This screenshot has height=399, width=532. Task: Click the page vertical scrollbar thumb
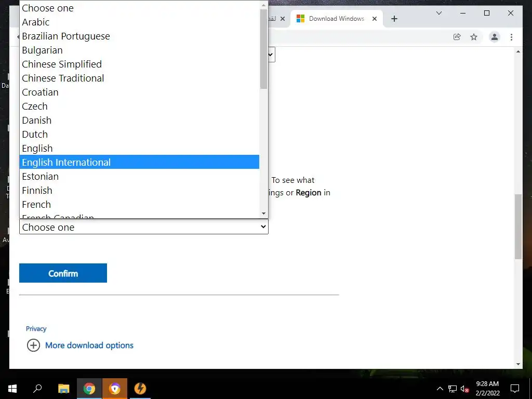coord(518,227)
